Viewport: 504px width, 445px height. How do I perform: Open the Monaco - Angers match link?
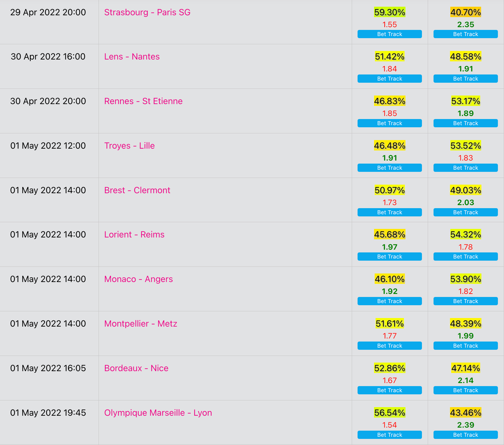click(139, 279)
